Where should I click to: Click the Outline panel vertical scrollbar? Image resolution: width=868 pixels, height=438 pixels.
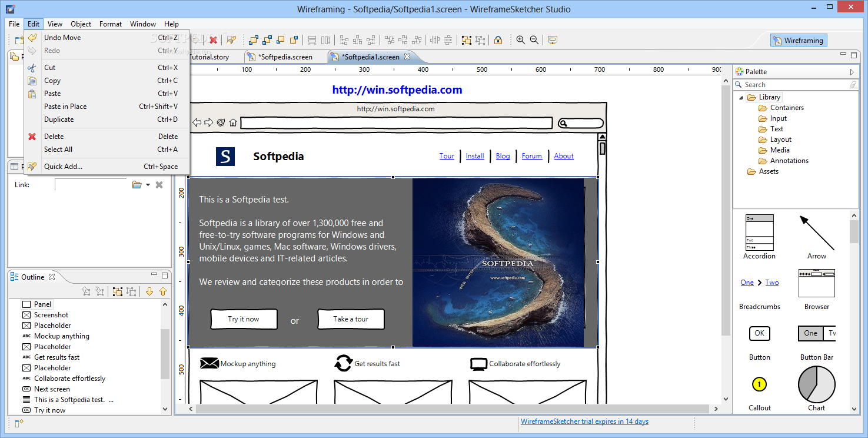(165, 357)
